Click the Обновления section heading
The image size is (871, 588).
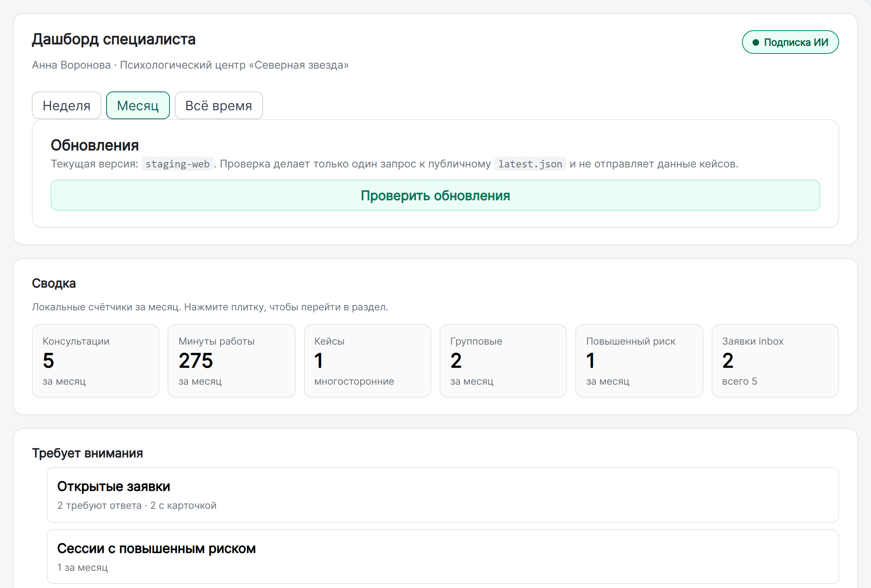pos(95,145)
